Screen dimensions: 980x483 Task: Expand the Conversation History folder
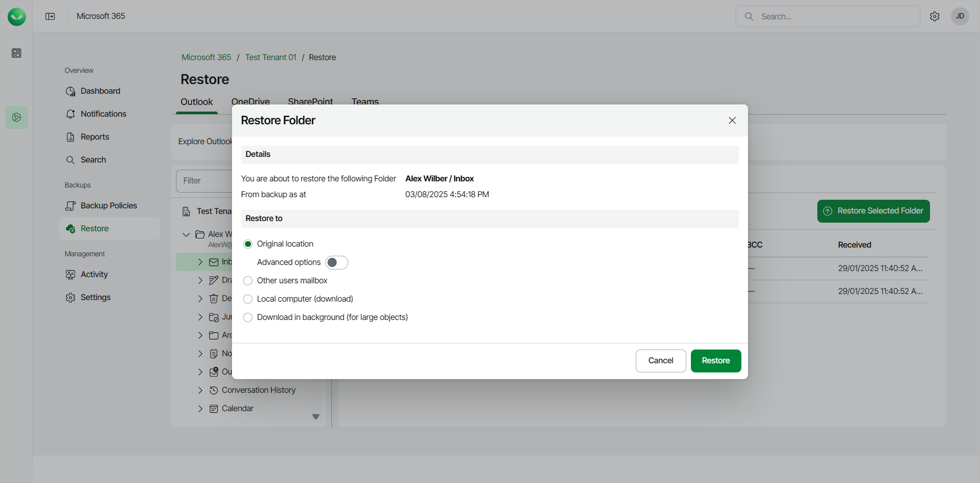[200, 390]
